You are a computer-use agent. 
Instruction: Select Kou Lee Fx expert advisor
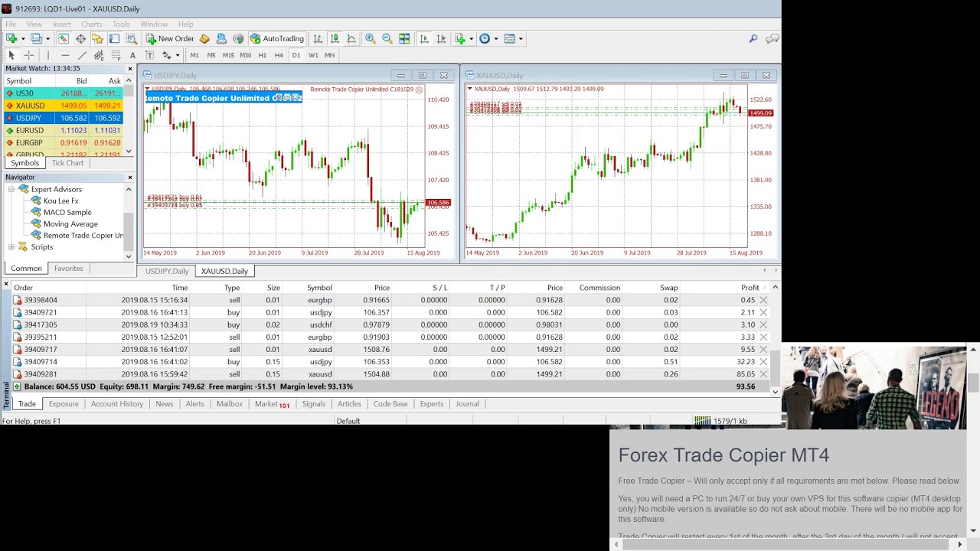point(60,201)
